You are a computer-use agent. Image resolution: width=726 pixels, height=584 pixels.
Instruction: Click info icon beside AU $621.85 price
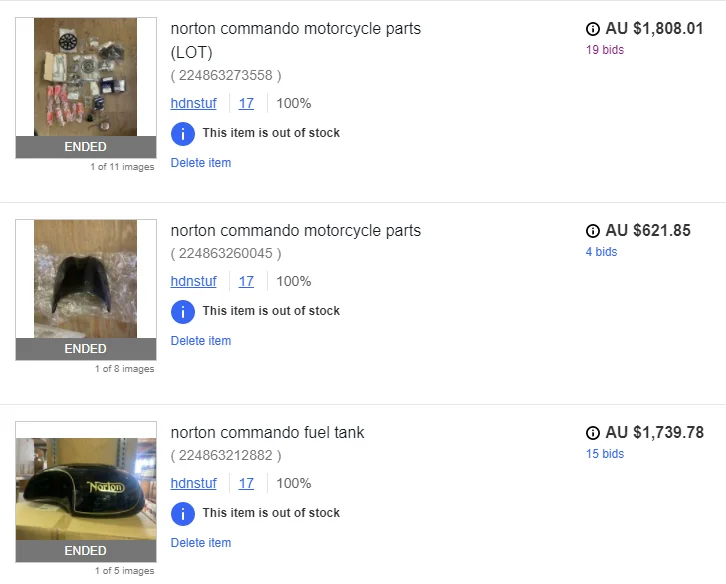(593, 231)
